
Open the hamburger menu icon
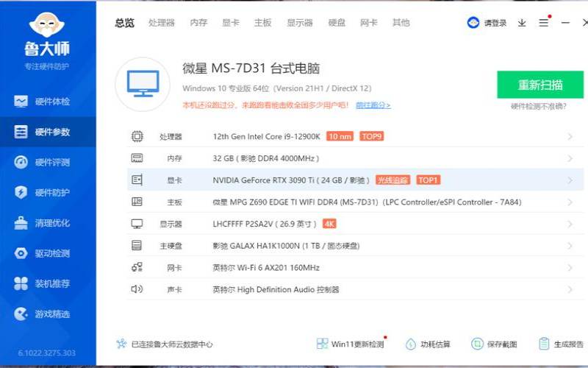(543, 23)
